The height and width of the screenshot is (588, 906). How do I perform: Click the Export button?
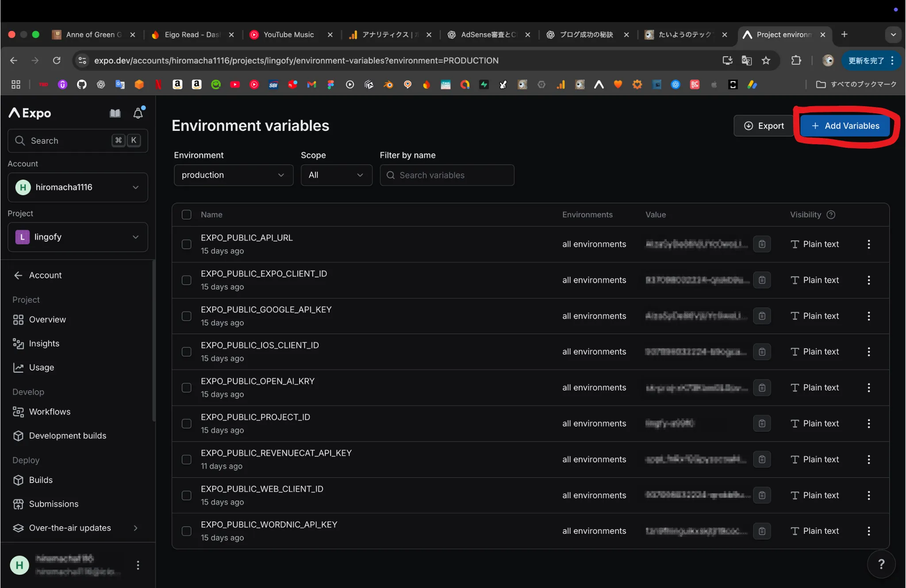[x=764, y=126]
